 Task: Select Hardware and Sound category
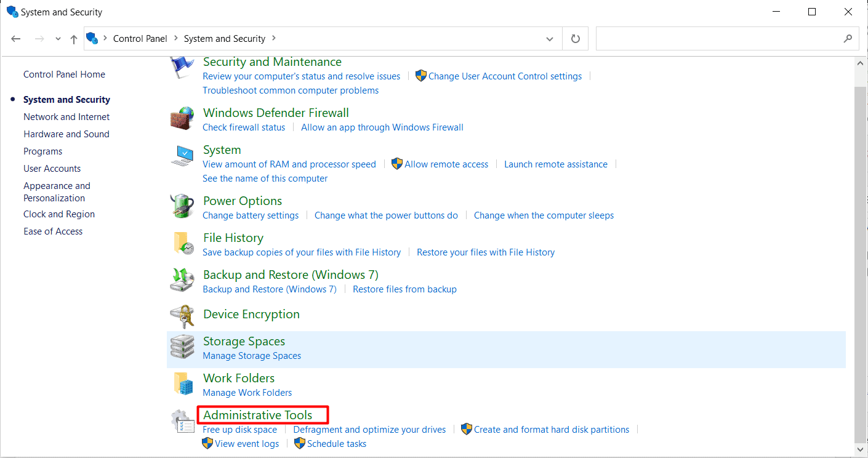point(66,134)
